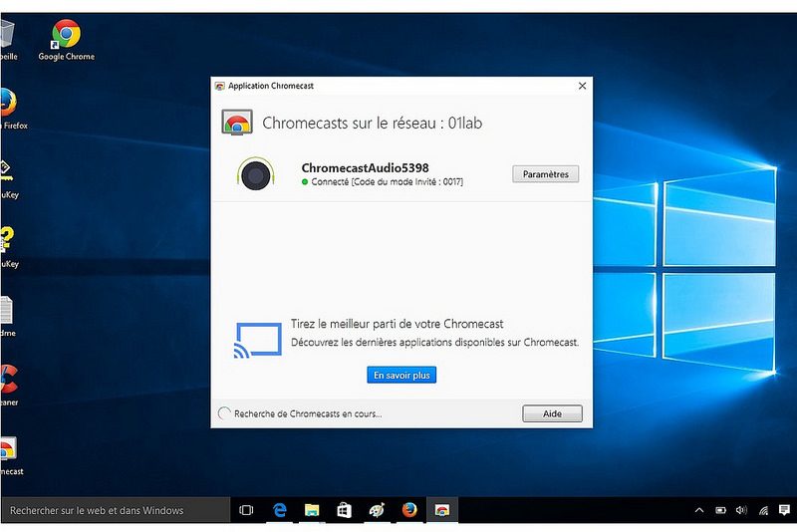Select the Chromecast app taskbar icon
797x532 pixels.
pos(441,510)
